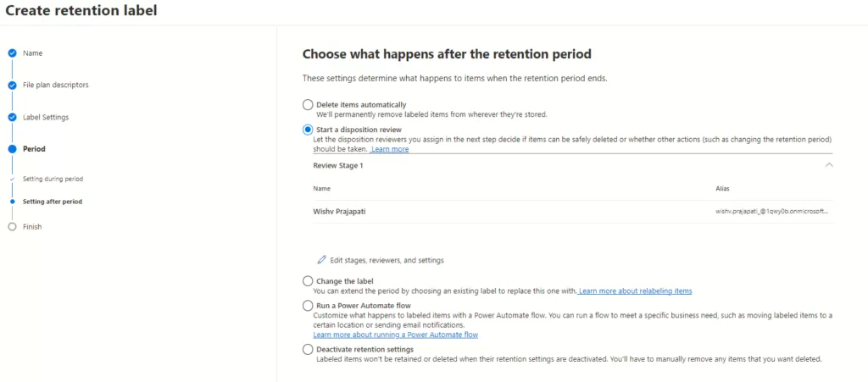This screenshot has width=868, height=382.
Task: Click Edit stages, reviewers, and settings
Action: pyautogui.click(x=387, y=260)
